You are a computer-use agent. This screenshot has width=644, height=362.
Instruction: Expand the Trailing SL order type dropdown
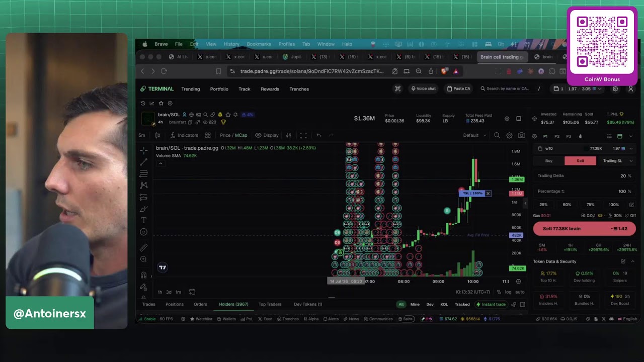click(x=616, y=161)
